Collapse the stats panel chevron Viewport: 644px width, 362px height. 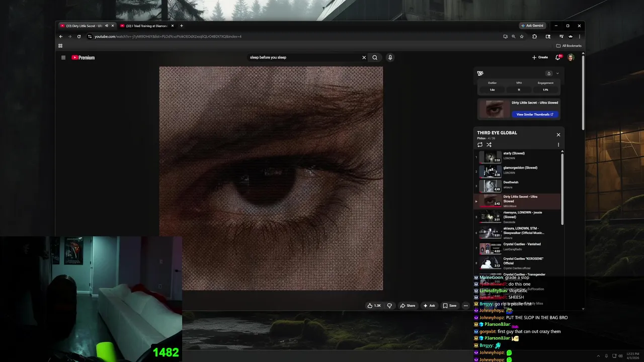(x=557, y=73)
